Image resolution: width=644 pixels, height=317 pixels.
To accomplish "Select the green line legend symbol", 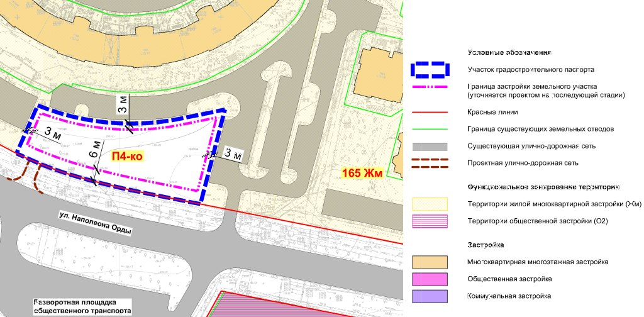I will pos(430,130).
